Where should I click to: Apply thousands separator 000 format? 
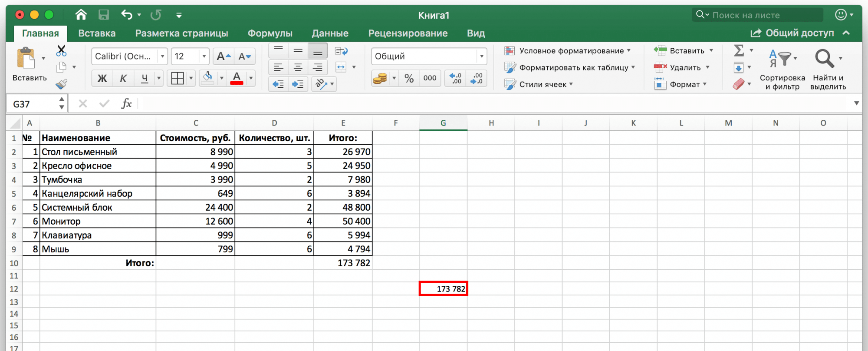click(x=430, y=78)
